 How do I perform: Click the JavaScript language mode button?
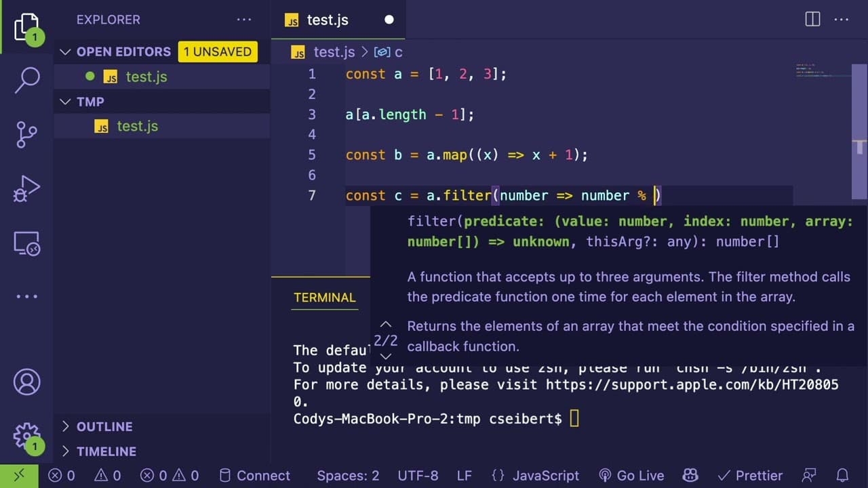(x=535, y=475)
